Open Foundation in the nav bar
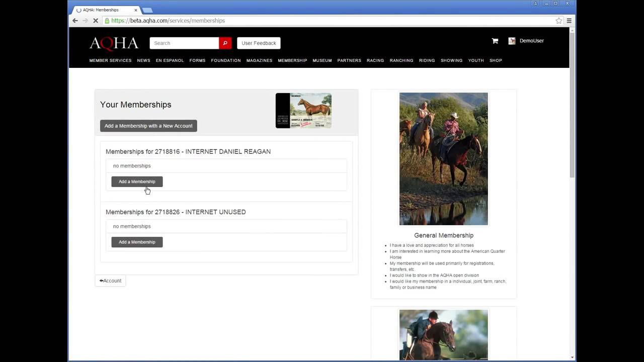The width and height of the screenshot is (644, 362). coord(226,60)
